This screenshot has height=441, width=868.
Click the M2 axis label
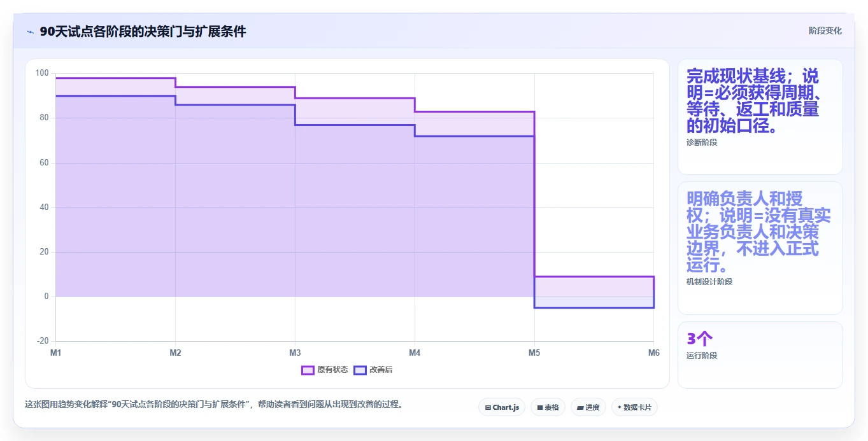click(x=175, y=353)
